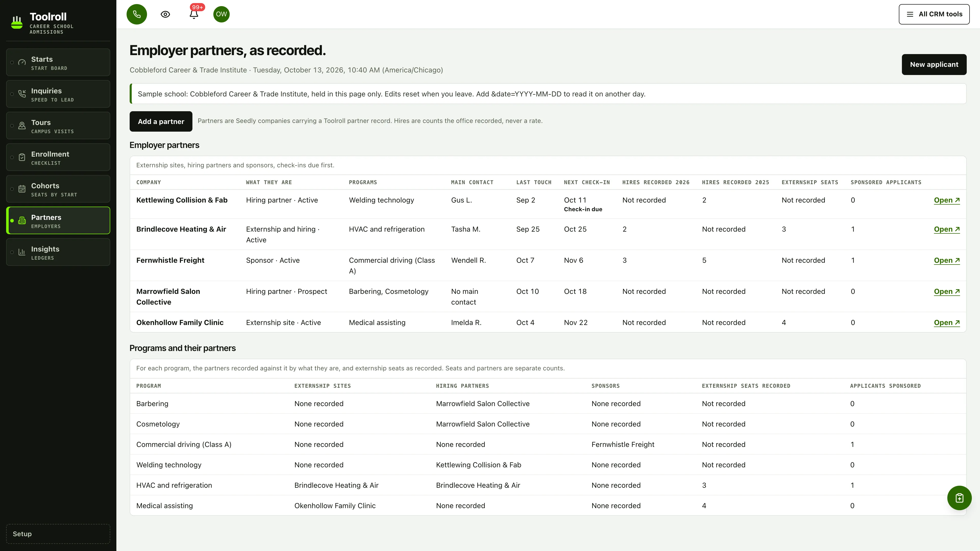Open the All CRM tools menu
The image size is (980, 551).
[934, 14]
